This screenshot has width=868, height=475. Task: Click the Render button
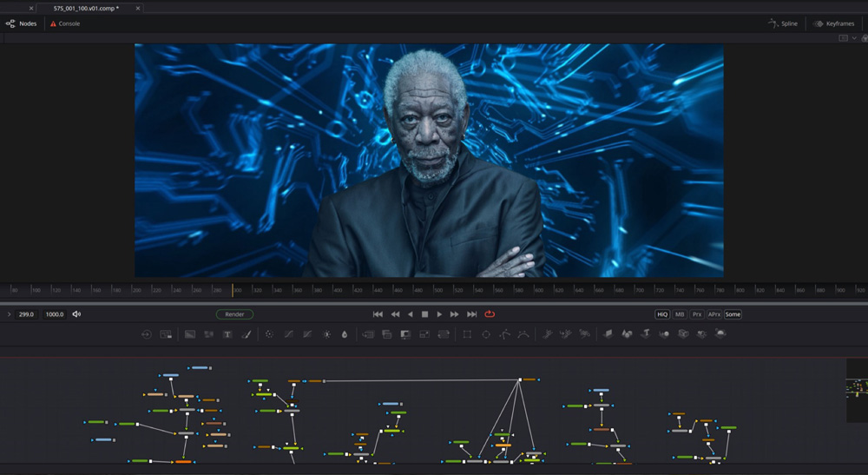pos(234,314)
